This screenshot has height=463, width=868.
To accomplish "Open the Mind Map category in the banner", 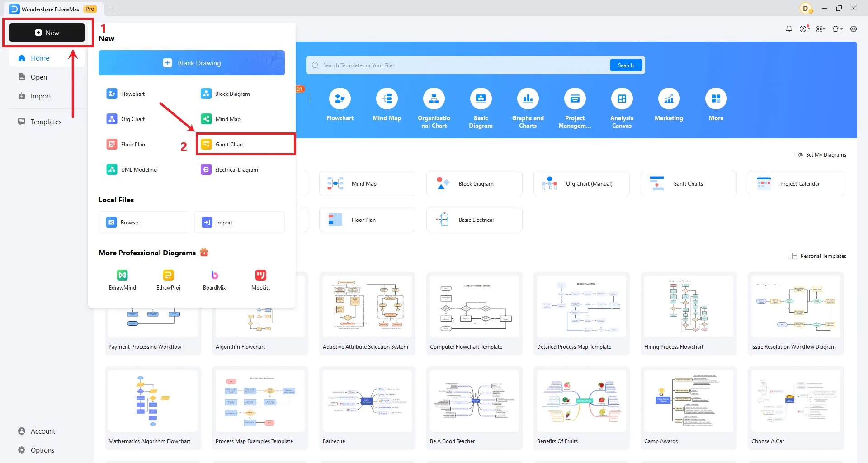I will (387, 99).
